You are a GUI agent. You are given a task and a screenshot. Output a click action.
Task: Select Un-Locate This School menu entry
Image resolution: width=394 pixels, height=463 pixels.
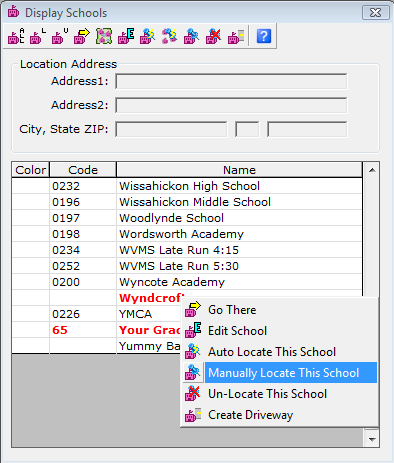[280, 394]
